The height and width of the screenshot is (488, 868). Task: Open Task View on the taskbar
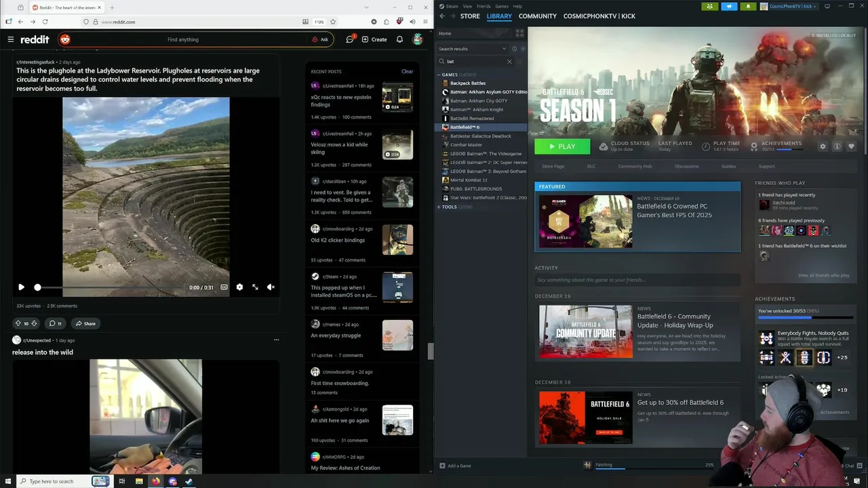122,481
